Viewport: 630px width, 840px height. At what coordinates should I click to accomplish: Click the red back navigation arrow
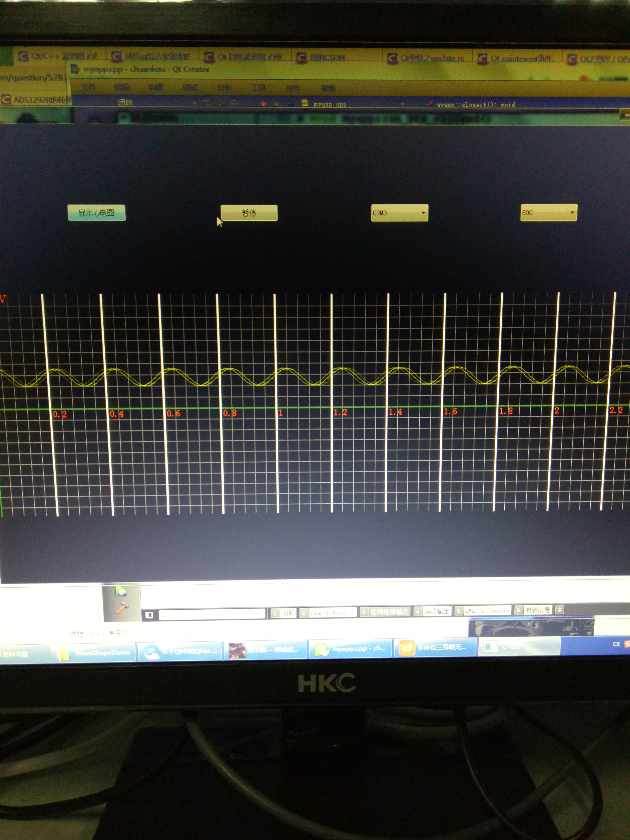263,103
